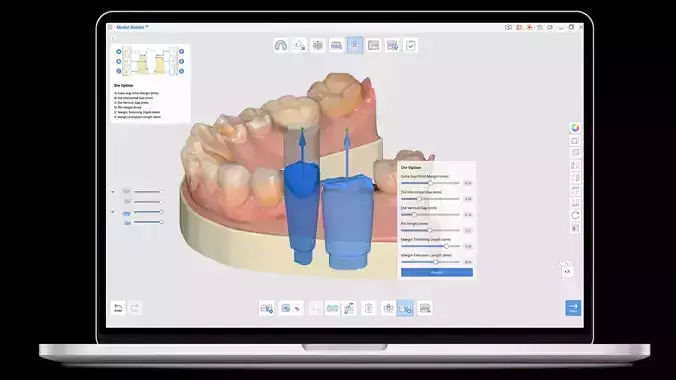
Task: Click the 'A: Extra Gap from Margin' legend line
Action: tap(136, 93)
